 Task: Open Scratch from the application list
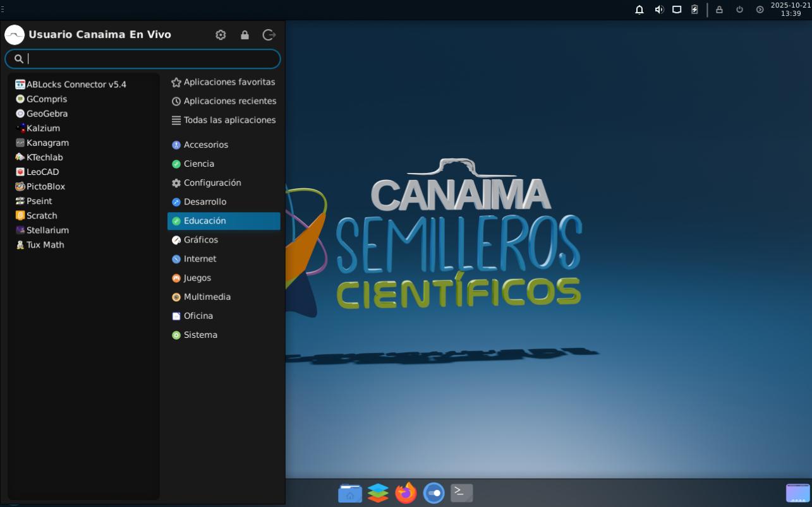point(41,215)
